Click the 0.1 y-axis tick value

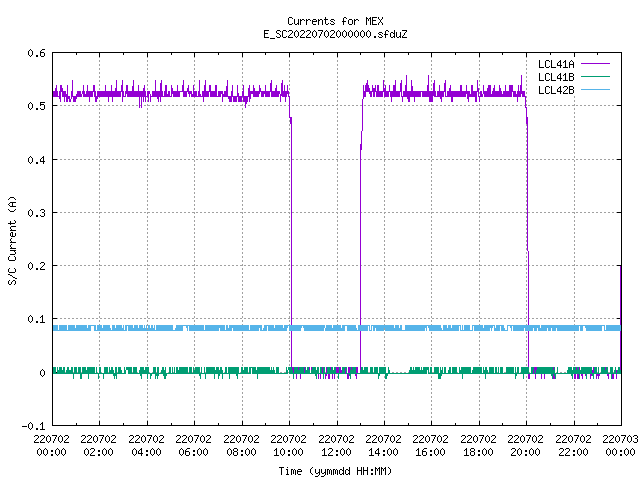36,319
